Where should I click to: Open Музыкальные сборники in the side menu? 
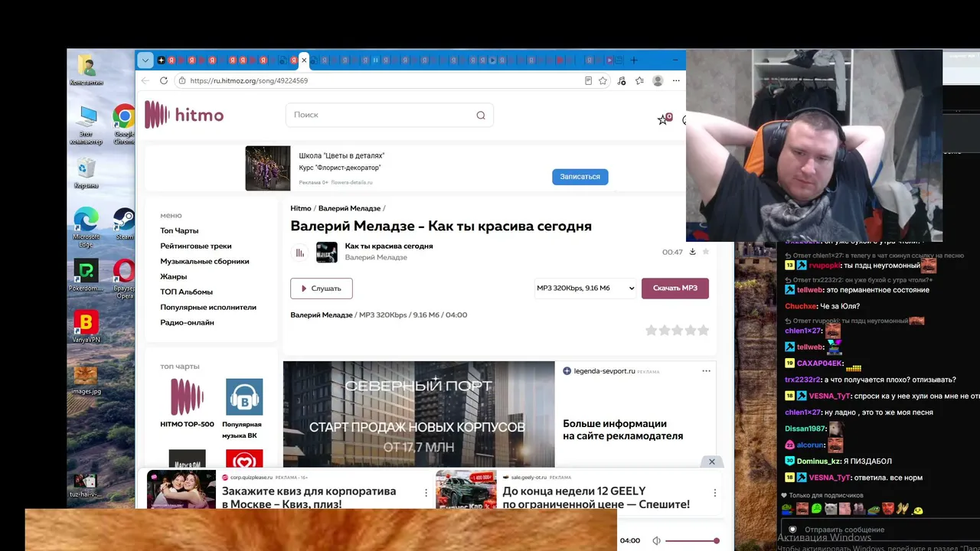204,261
